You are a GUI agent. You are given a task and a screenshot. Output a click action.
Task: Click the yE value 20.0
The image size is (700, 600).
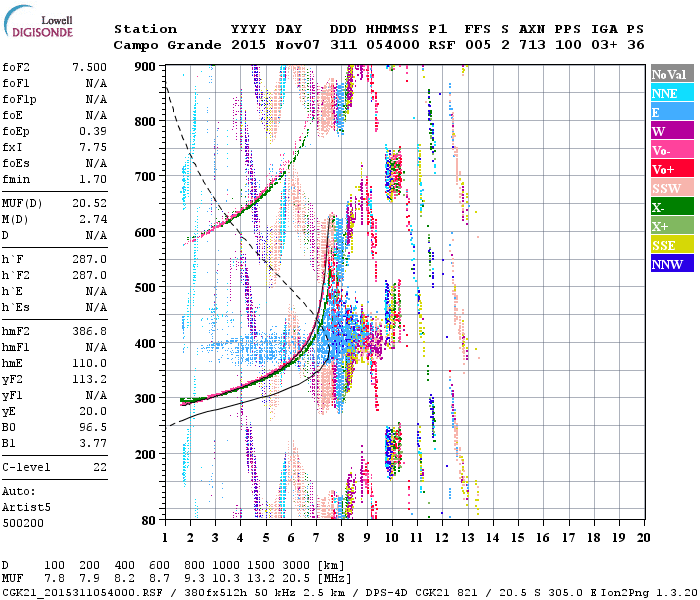(x=93, y=412)
